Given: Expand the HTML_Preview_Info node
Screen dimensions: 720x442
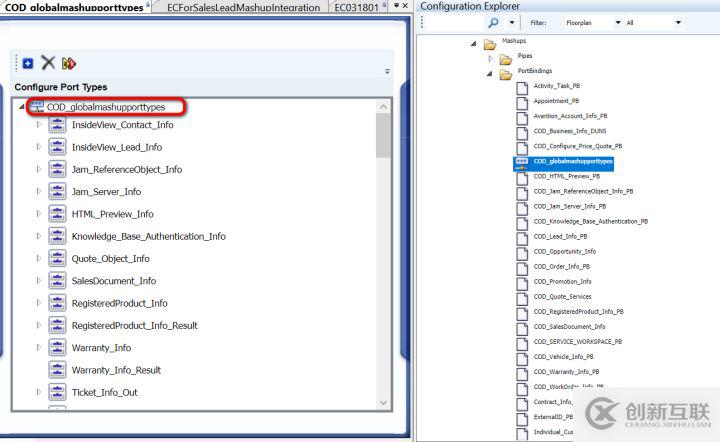Looking at the screenshot, I should coord(39,214).
